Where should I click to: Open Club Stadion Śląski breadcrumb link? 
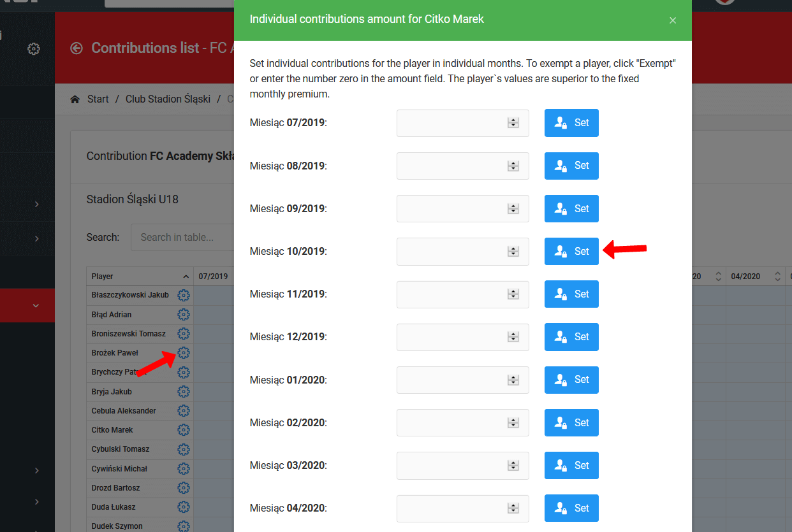tap(168, 99)
